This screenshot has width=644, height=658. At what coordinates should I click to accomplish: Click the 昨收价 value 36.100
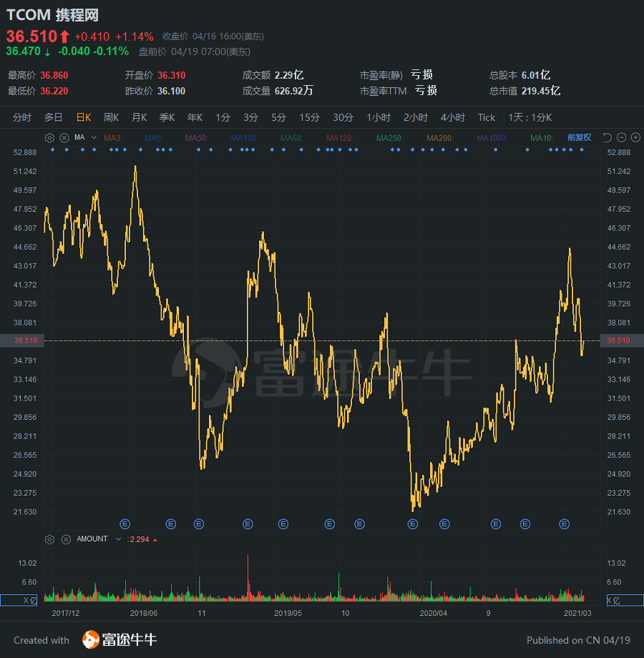click(x=171, y=91)
